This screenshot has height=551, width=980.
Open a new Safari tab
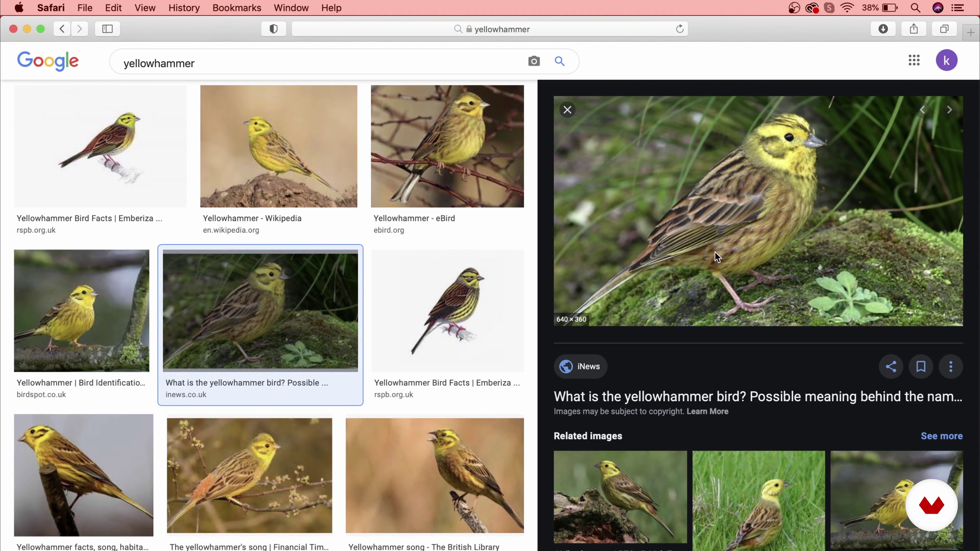[x=971, y=33]
